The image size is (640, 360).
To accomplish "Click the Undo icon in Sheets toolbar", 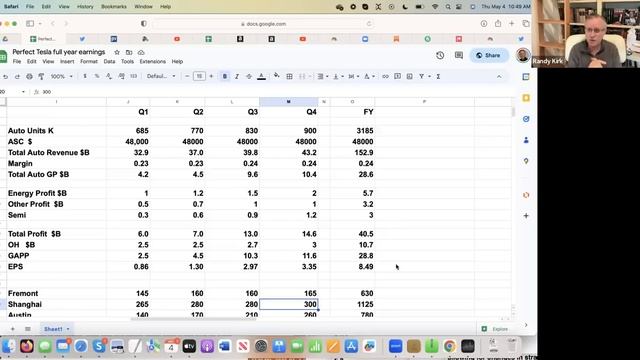I will click(x=5, y=76).
